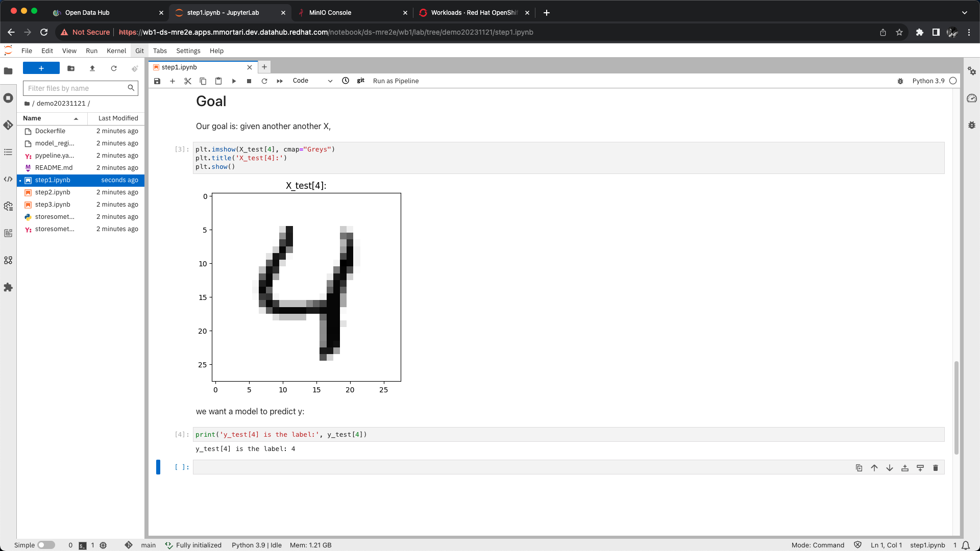Toggle Simple interface mode switch
Image resolution: width=980 pixels, height=551 pixels.
[46, 545]
